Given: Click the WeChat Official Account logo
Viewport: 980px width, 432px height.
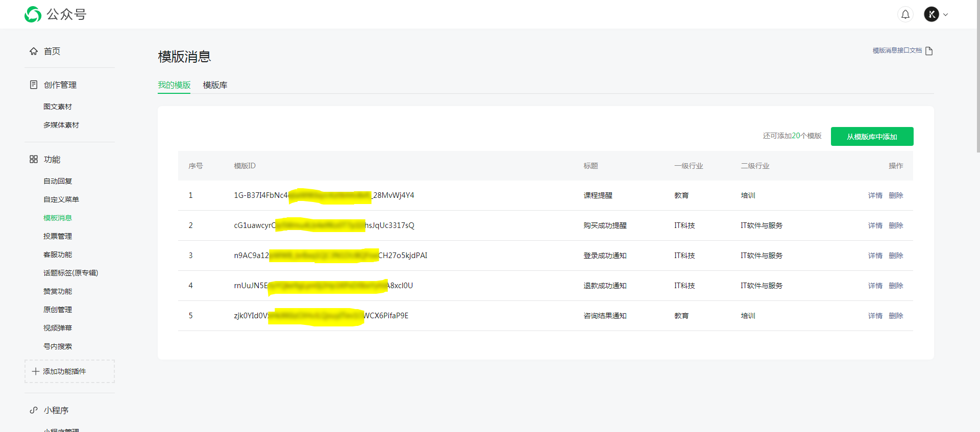Looking at the screenshot, I should 33,14.
